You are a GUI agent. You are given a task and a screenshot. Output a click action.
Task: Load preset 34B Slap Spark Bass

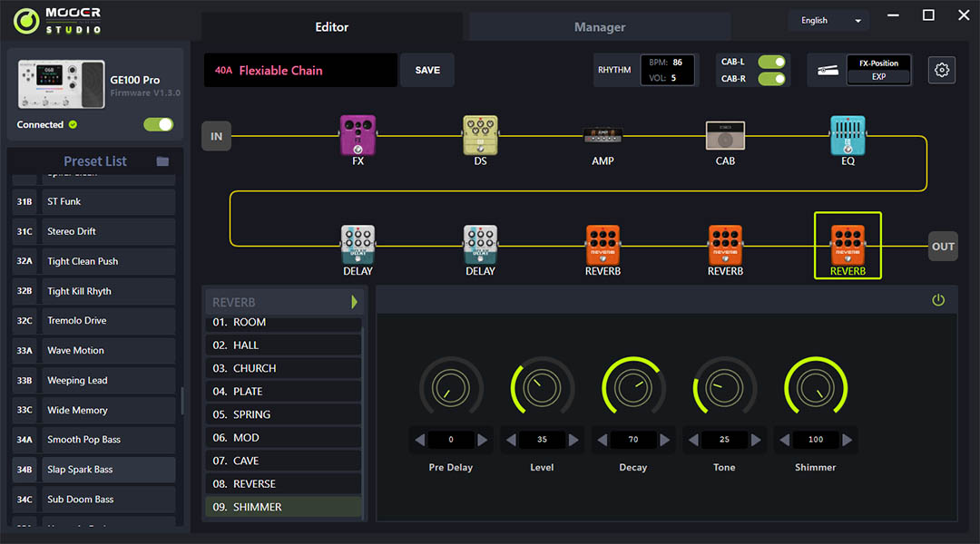pos(93,470)
